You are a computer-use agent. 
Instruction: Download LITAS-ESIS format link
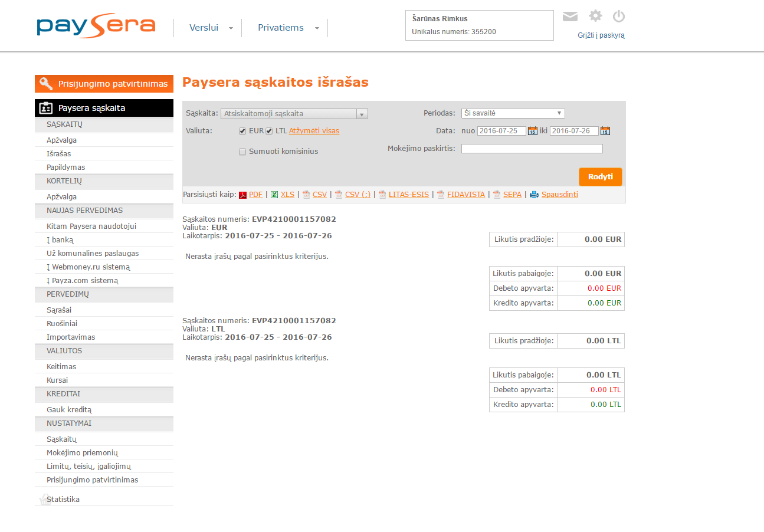(x=409, y=195)
